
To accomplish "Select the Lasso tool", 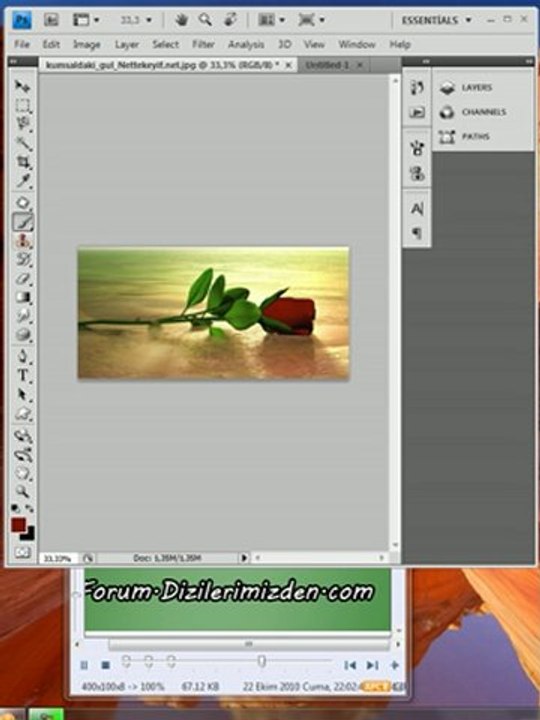I will [22, 124].
